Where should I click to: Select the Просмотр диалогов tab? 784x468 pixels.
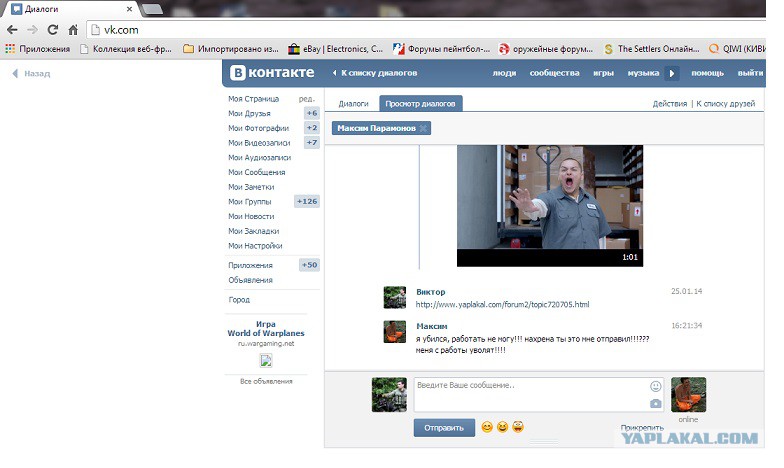click(x=420, y=104)
